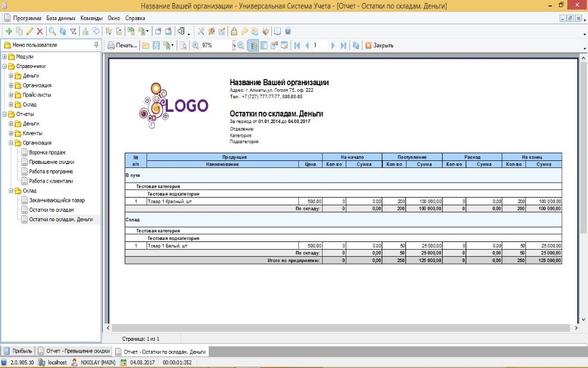Collapse all tree nodes using the toolbar icon
Screen dimensions: 588x368
point(119,31)
